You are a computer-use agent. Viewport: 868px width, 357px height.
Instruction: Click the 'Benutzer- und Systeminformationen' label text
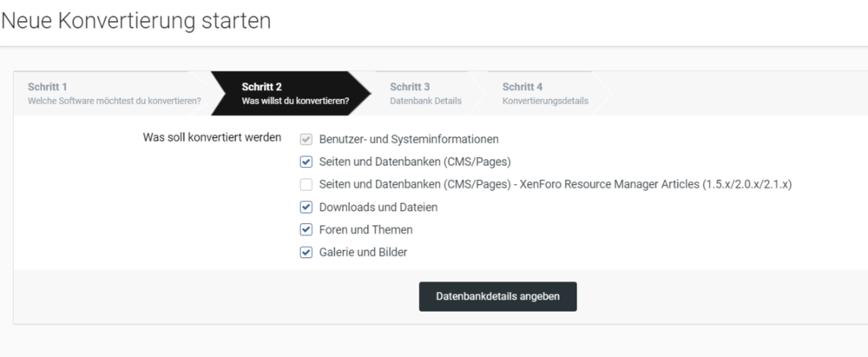click(409, 139)
